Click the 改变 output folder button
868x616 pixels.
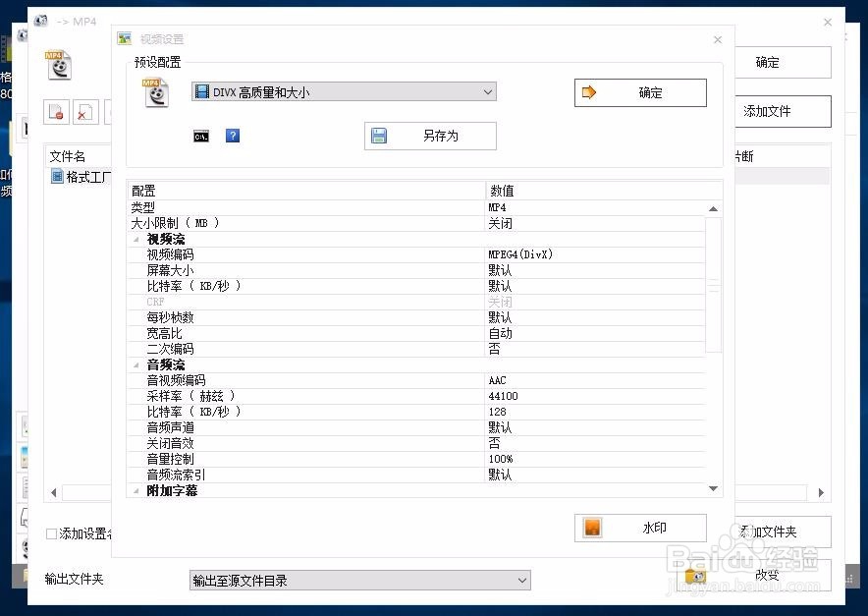[x=766, y=576]
